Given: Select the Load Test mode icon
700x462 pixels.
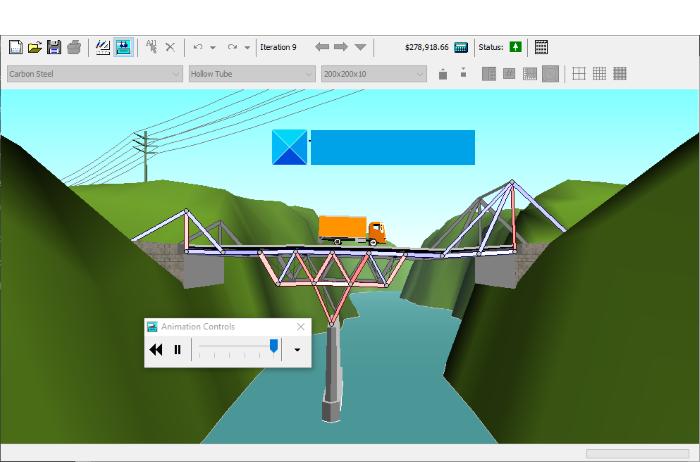Looking at the screenshot, I should pos(123,47).
